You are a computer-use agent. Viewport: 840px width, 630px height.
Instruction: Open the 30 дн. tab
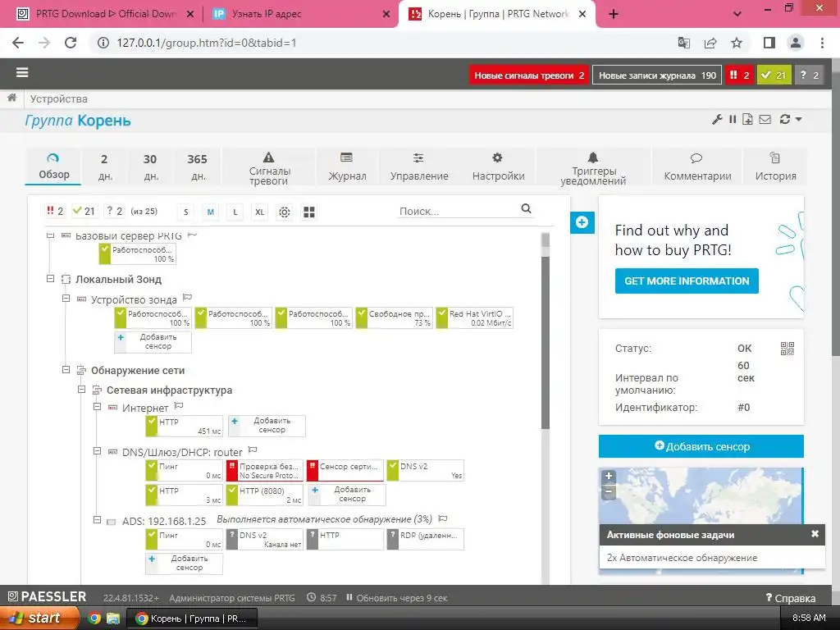[x=151, y=167]
